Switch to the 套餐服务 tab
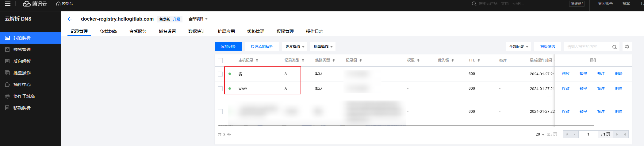This screenshot has height=146, width=644. coord(138,31)
